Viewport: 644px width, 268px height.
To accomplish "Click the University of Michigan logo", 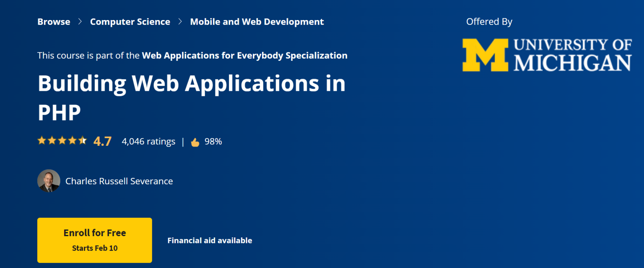I will tap(546, 54).
